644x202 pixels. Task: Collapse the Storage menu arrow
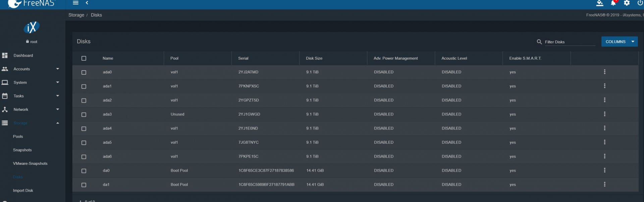[x=58, y=123]
